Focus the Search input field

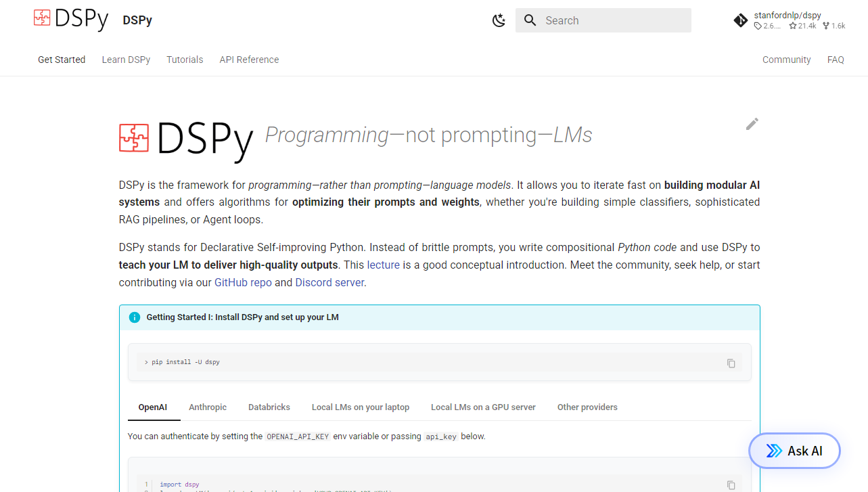(x=603, y=20)
